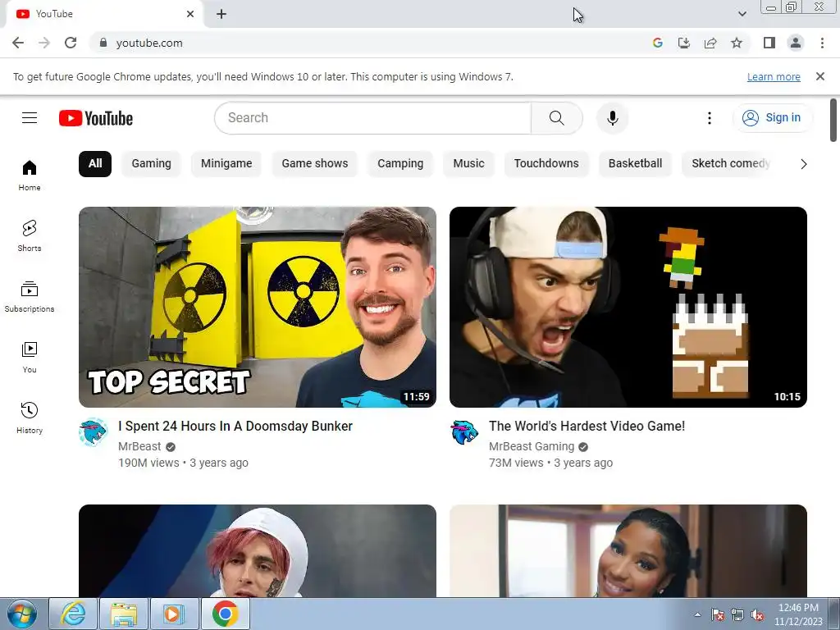Screen dimensions: 840x630
Task: Open the YouTube hamburger guide menu
Action: [30, 117]
